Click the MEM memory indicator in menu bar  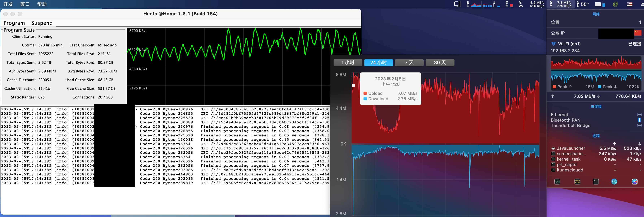(509, 4)
